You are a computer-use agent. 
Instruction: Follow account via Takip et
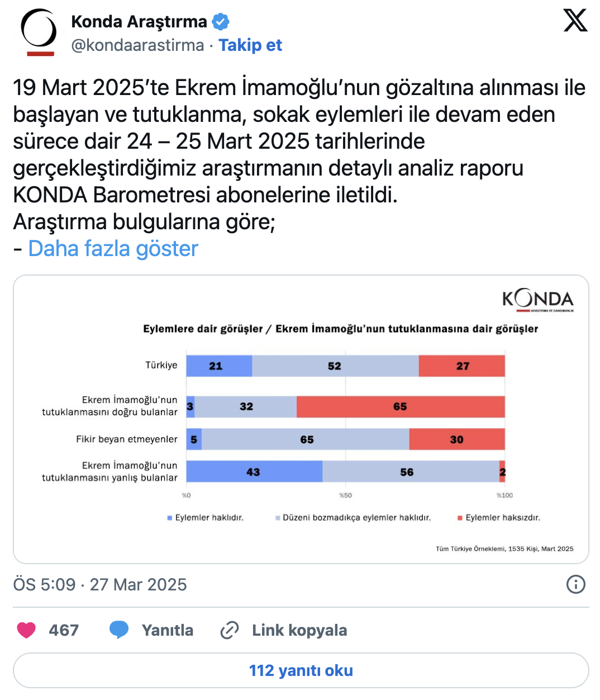click(x=250, y=45)
